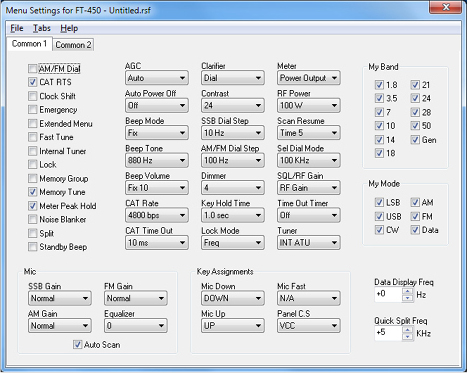The height and width of the screenshot is (373, 467).
Task: Check the Split option
Action: pos(32,233)
